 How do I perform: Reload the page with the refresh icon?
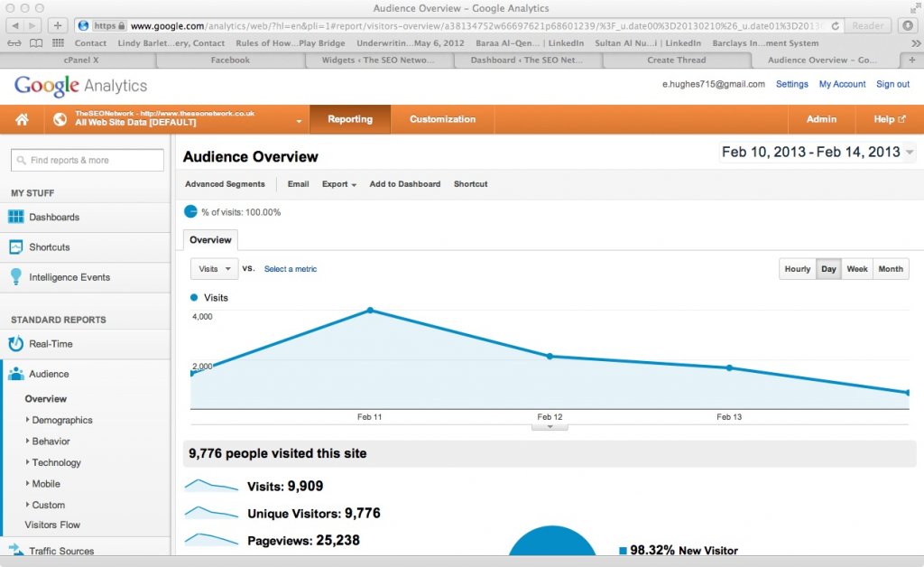click(835, 26)
